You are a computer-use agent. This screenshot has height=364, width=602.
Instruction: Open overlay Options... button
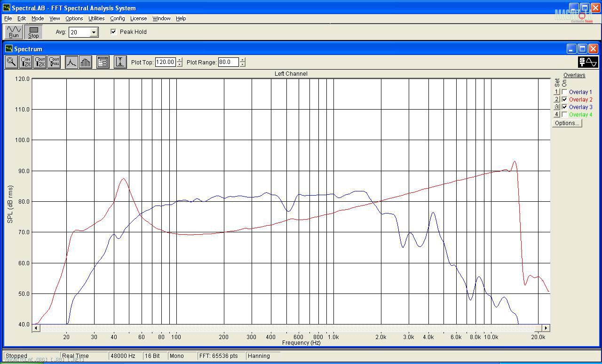567,123
